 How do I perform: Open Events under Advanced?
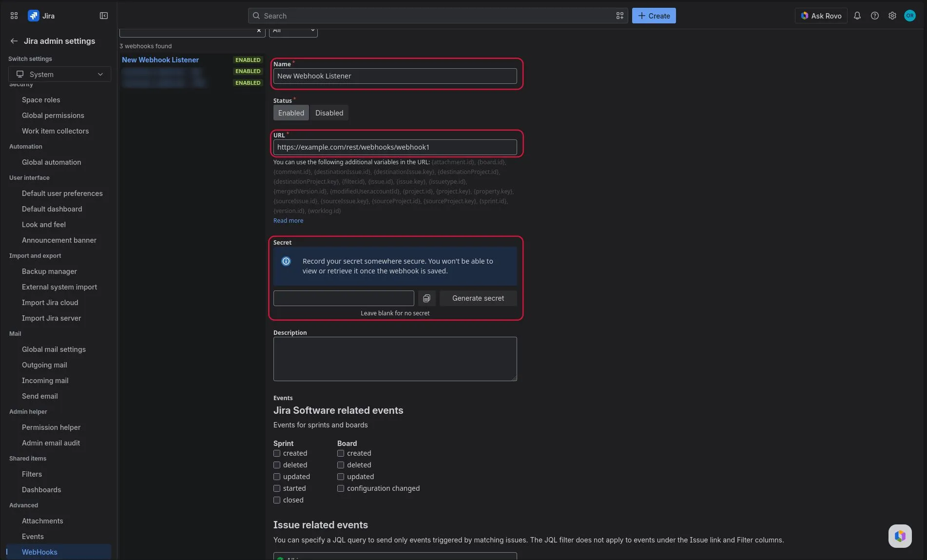click(x=33, y=537)
